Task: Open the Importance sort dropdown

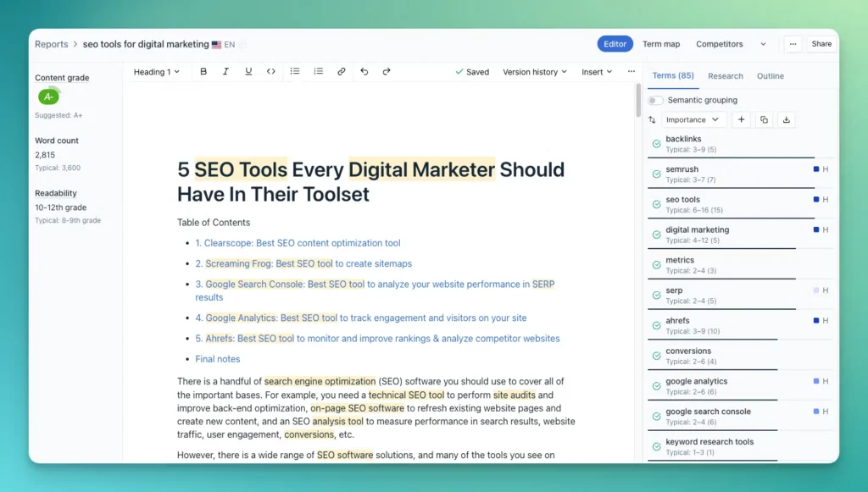Action: point(693,119)
